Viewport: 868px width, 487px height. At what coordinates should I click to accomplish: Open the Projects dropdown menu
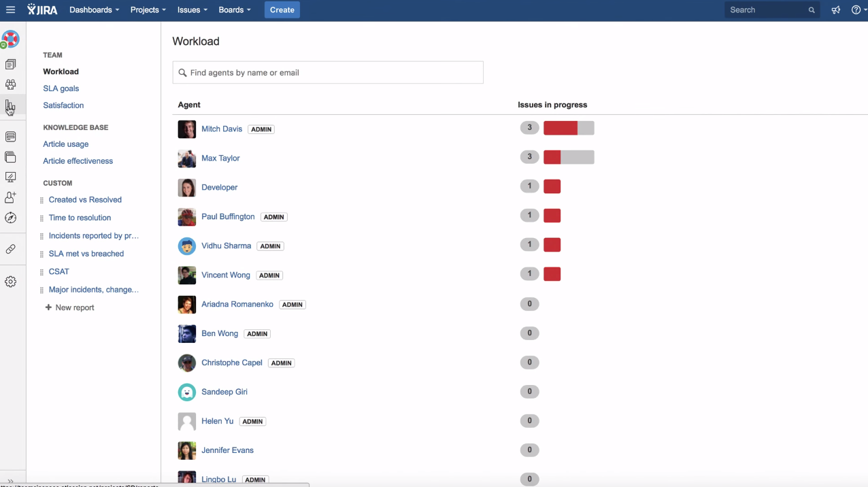148,10
